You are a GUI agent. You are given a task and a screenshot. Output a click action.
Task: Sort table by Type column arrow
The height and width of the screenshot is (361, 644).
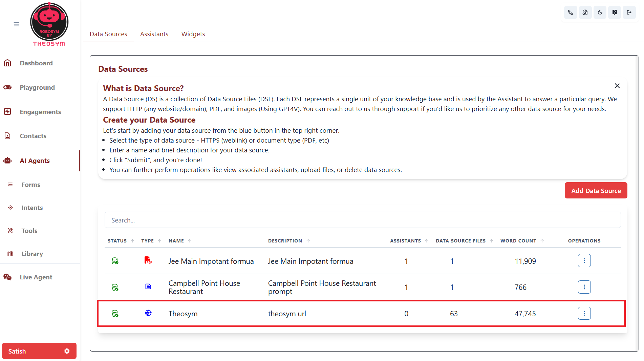[160, 241]
